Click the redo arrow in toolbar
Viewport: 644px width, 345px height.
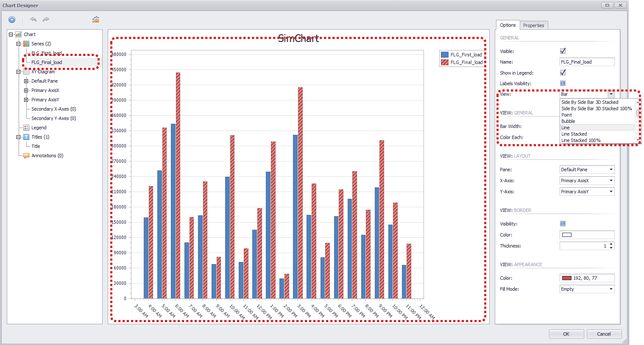point(46,19)
